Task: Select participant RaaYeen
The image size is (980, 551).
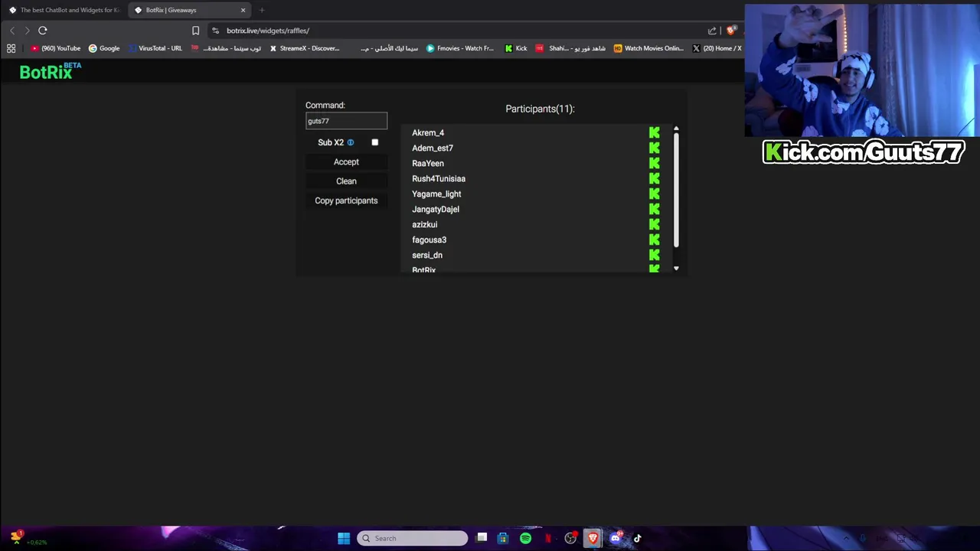Action: click(428, 163)
